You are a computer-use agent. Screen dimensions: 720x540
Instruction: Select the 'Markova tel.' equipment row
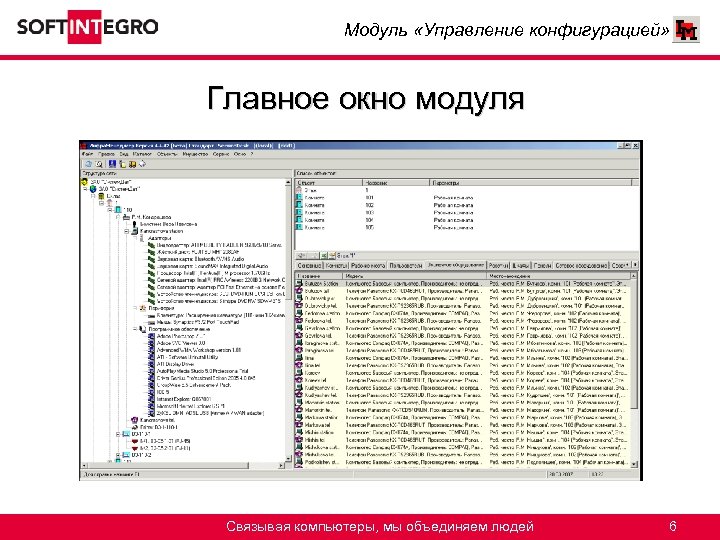pyautogui.click(x=463, y=425)
